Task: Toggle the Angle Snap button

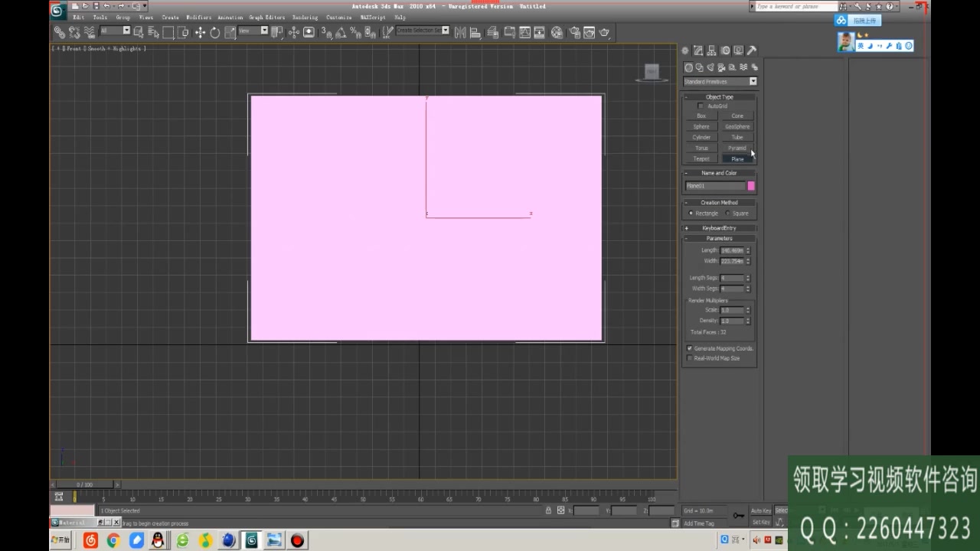Action: click(341, 32)
